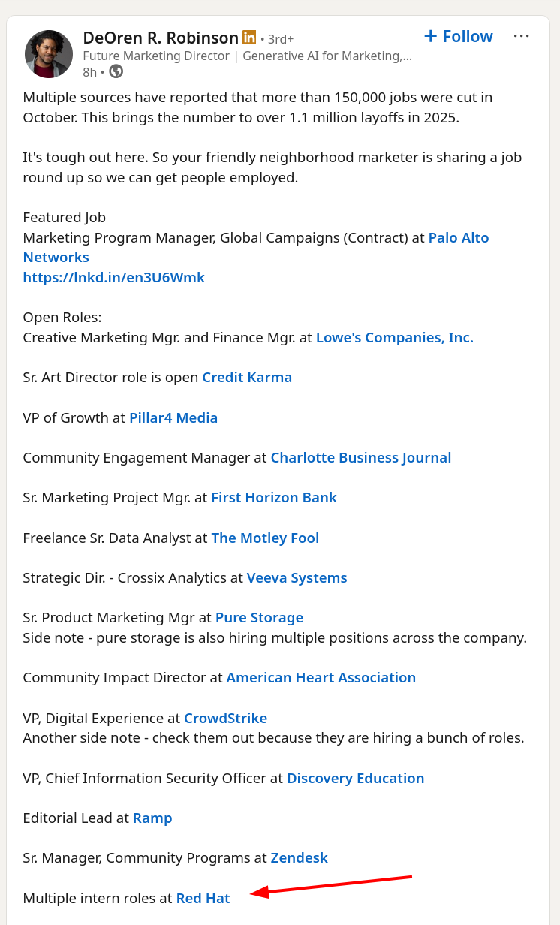
Task: Open the lnkd.in/en3U6Wmk job link
Action: click(113, 277)
